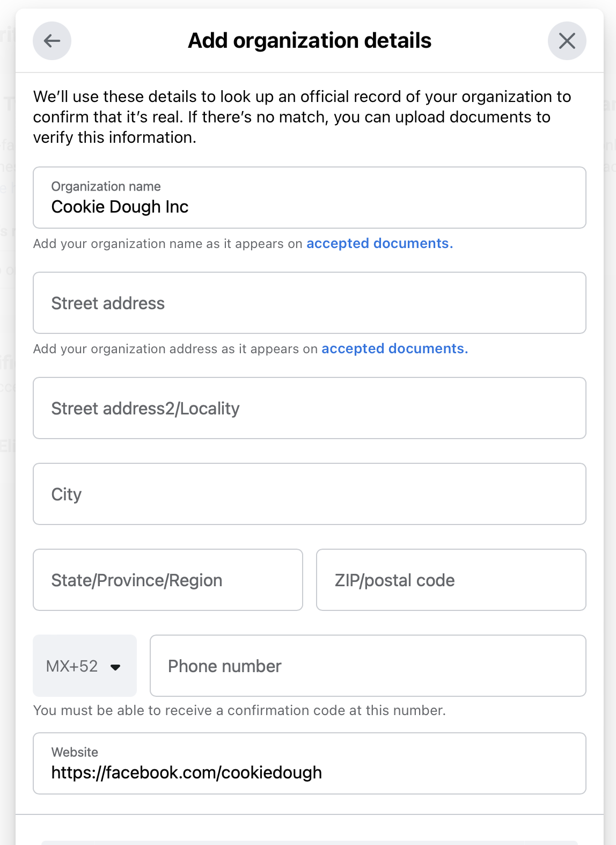Click 'Add your organization address' helper text

175,349
